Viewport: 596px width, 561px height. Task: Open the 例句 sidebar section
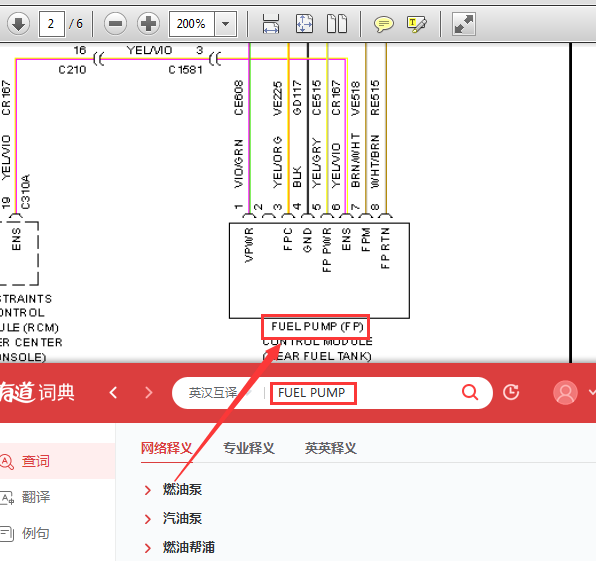[x=27, y=533]
